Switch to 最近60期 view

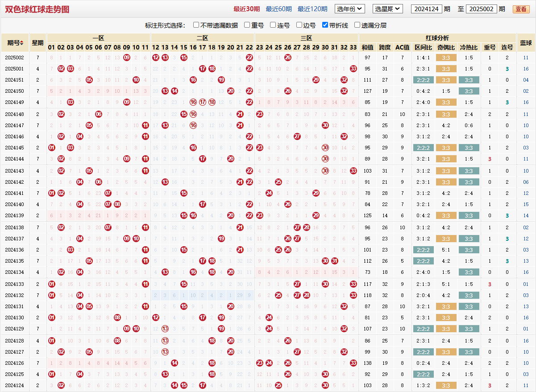pos(278,9)
